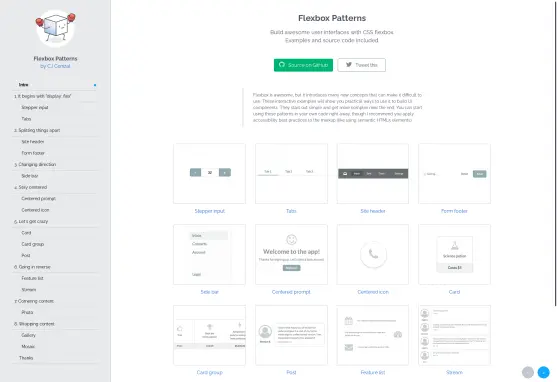
Task: Click the blue next-page circle arrow
Action: point(543,372)
